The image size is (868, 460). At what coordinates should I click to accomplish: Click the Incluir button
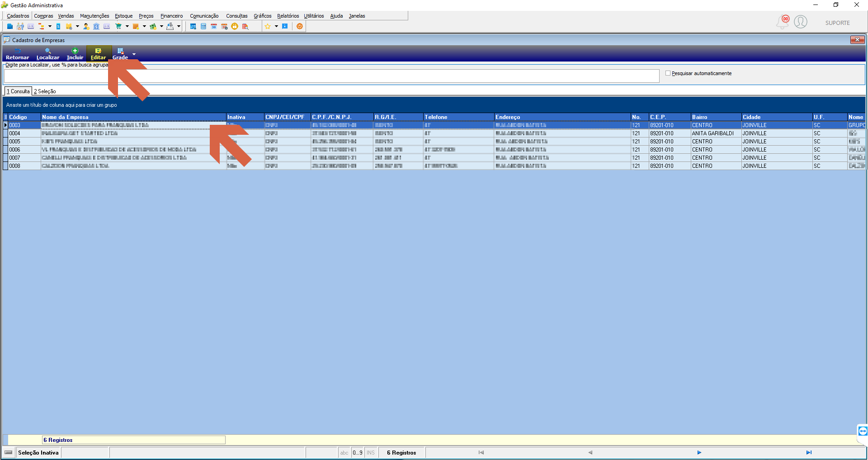point(75,54)
